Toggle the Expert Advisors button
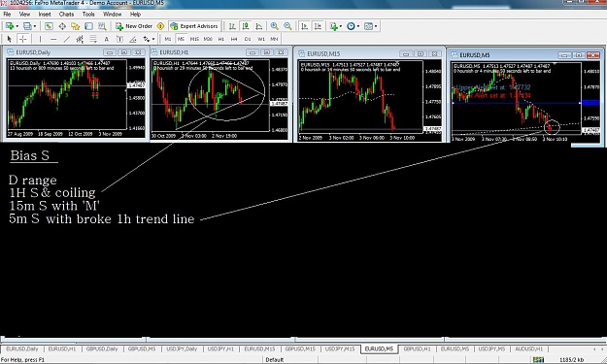Image resolution: width=607 pixels, height=364 pixels. 194,26
